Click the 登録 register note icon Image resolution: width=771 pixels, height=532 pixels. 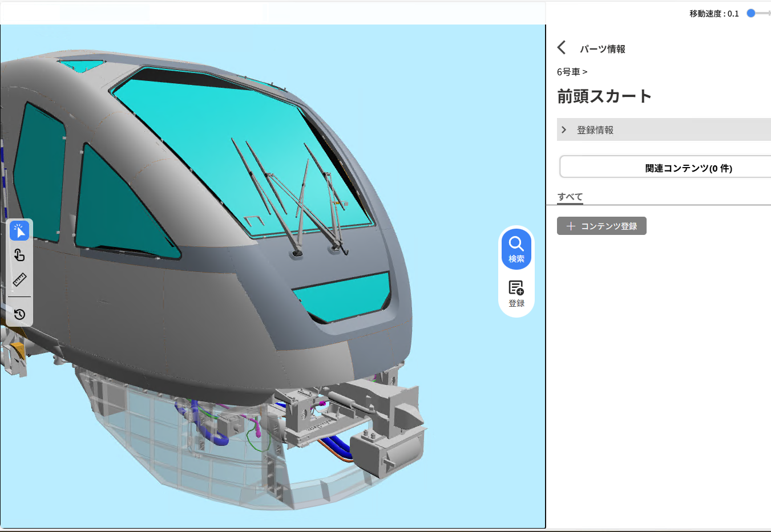click(x=516, y=293)
